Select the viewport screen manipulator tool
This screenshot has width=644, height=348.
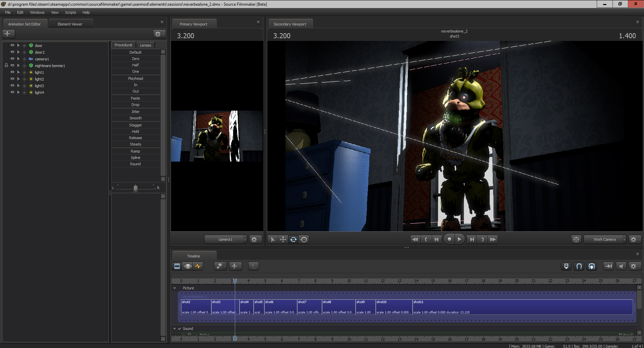304,239
